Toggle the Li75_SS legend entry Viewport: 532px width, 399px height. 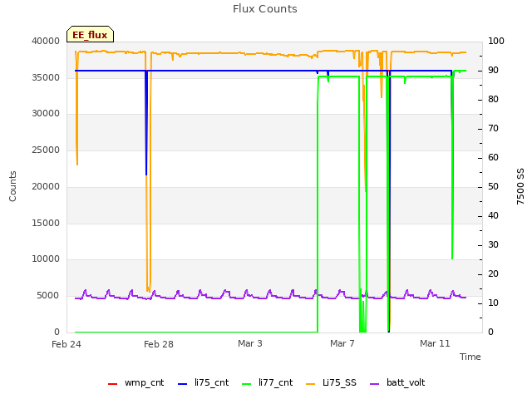click(x=331, y=382)
